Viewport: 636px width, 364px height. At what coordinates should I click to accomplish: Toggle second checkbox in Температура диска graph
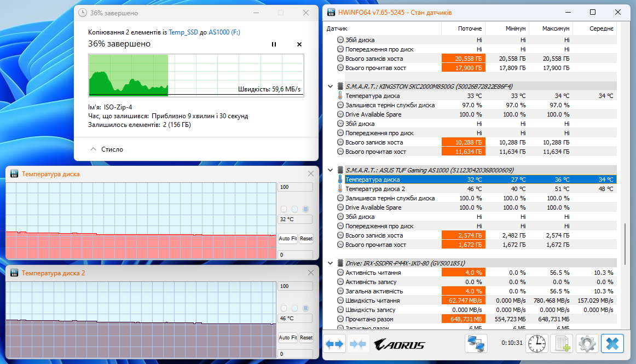coord(295,209)
